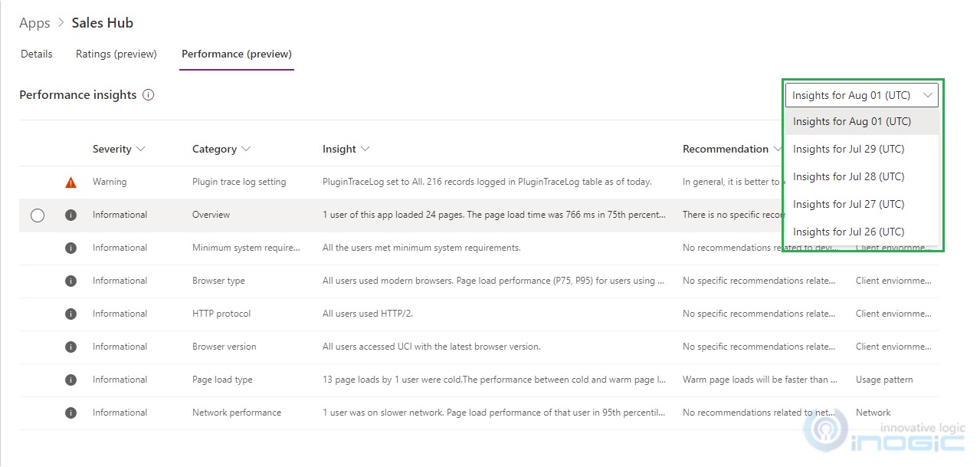This screenshot has height=467, width=980.
Task: Switch to the Details tab
Action: (36, 54)
